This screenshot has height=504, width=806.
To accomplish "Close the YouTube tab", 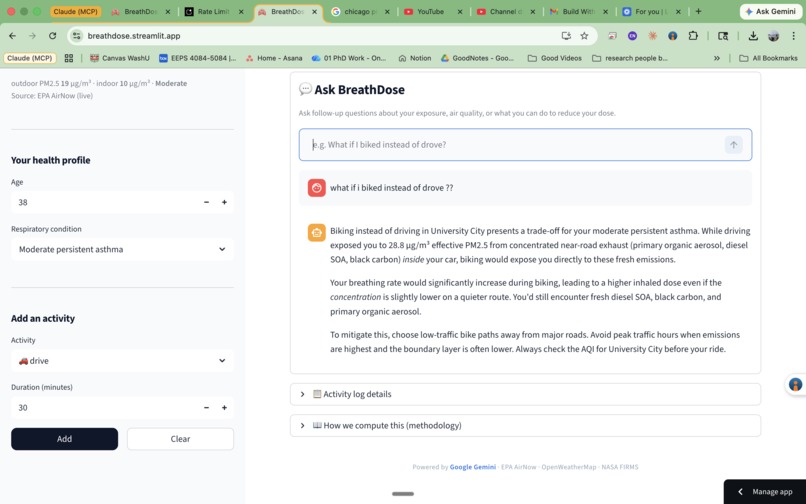I will coord(460,12).
